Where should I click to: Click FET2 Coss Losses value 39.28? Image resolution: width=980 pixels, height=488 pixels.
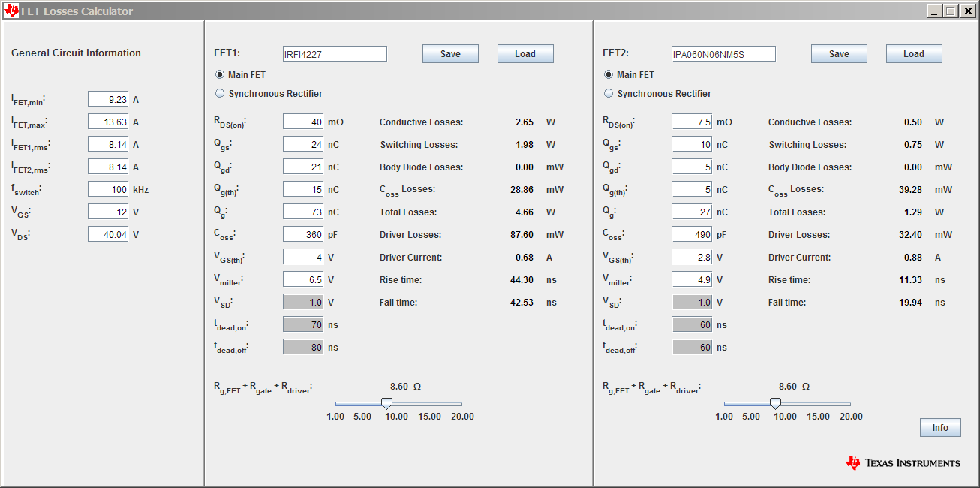(910, 190)
